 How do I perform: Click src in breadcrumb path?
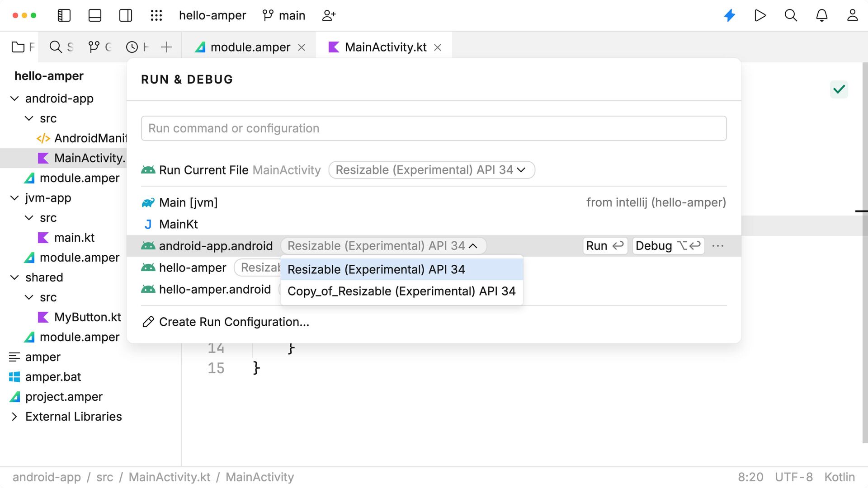pos(105,477)
